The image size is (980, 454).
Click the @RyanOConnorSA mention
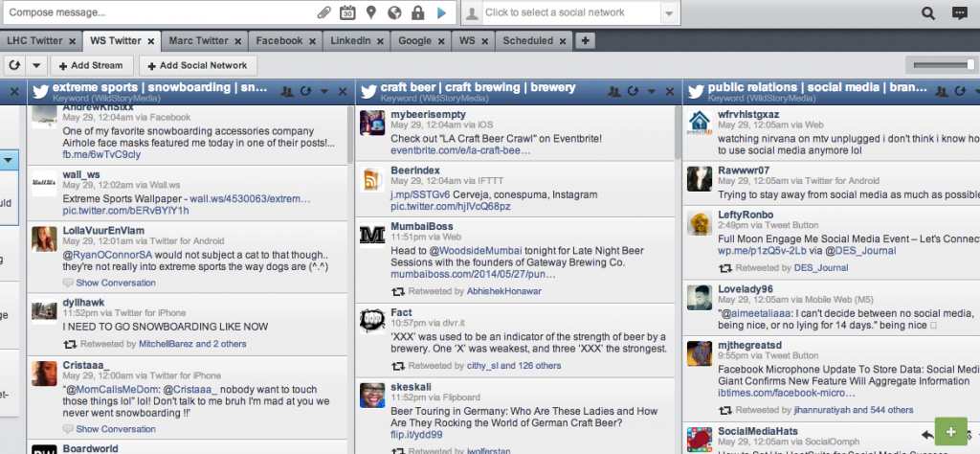[107, 255]
